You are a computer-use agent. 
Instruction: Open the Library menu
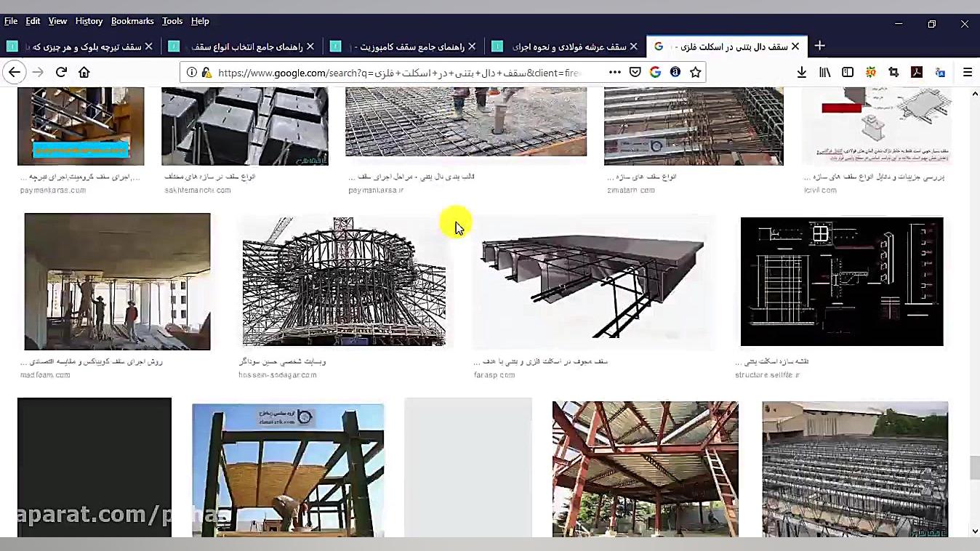coord(825,72)
